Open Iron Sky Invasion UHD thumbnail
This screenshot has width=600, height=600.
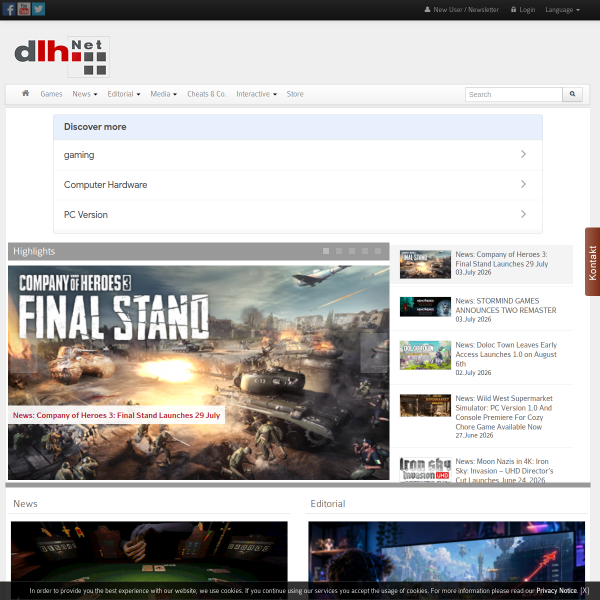(x=425, y=470)
